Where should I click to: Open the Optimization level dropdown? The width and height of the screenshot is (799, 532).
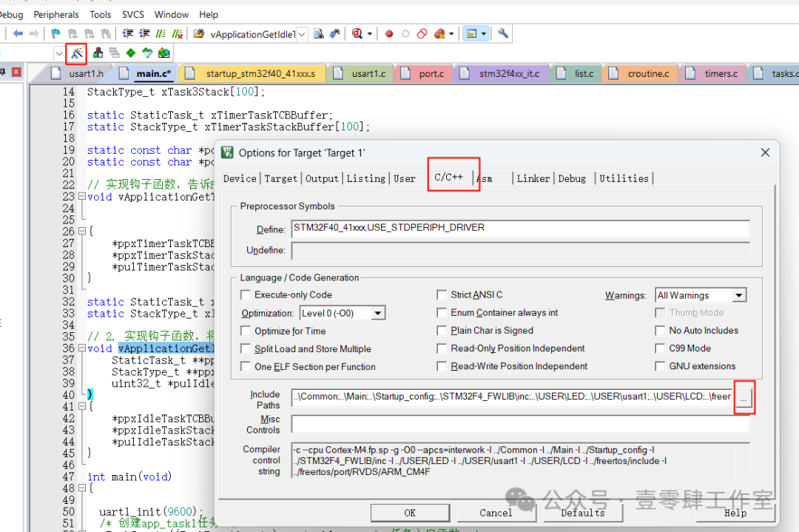click(x=377, y=313)
